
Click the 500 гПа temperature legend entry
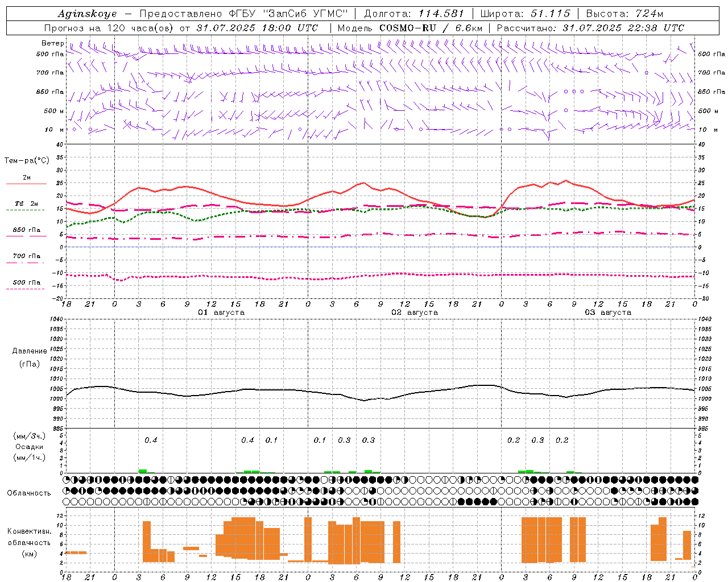pos(26,282)
